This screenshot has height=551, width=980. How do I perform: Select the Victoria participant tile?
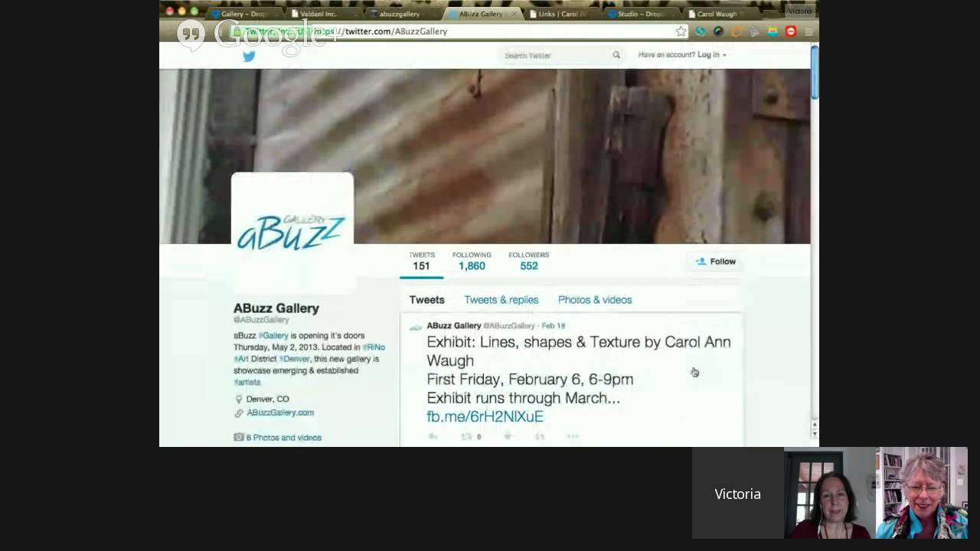[x=738, y=493]
